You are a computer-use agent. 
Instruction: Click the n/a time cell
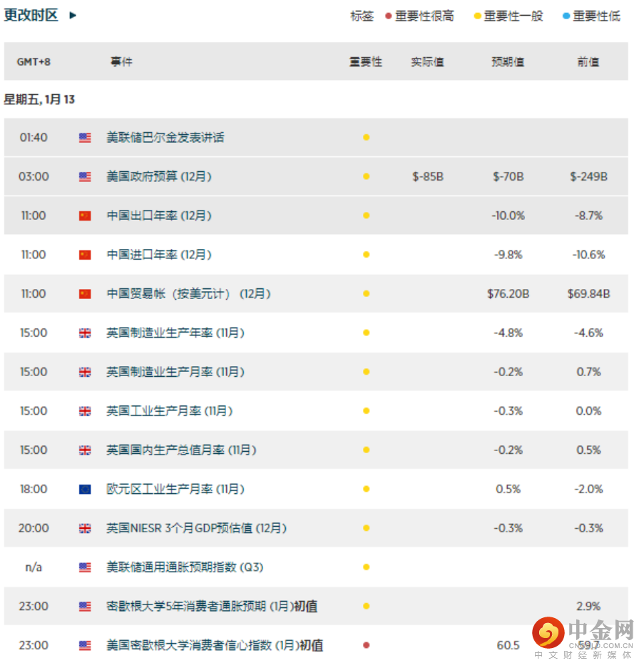coord(34,567)
